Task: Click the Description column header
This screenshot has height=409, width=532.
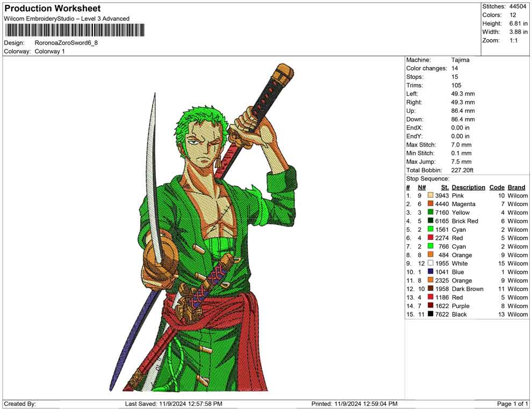Action: [468, 187]
